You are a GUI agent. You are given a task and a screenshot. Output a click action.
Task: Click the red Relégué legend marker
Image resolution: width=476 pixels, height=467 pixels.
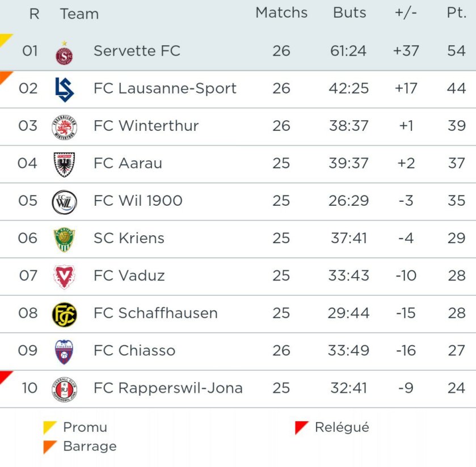point(301,427)
